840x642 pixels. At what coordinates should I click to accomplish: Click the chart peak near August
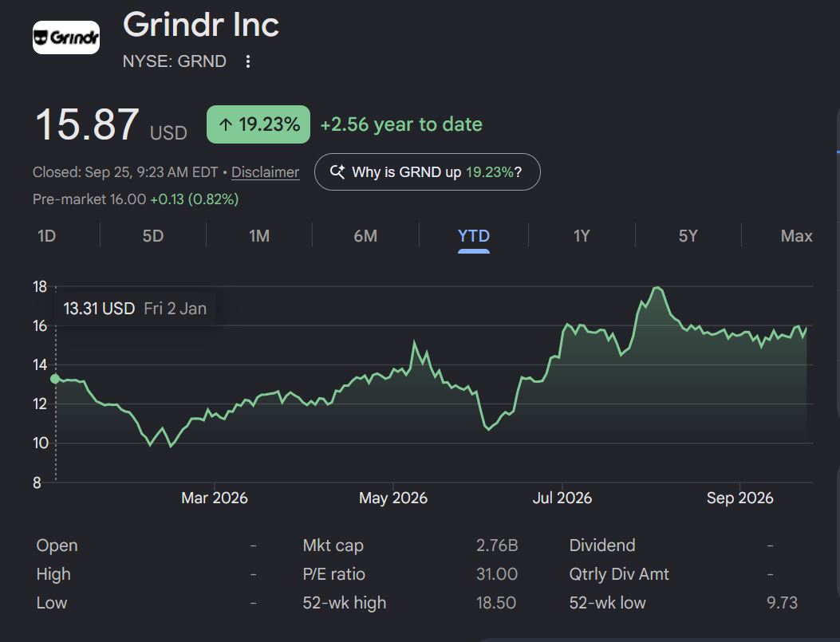click(657, 288)
